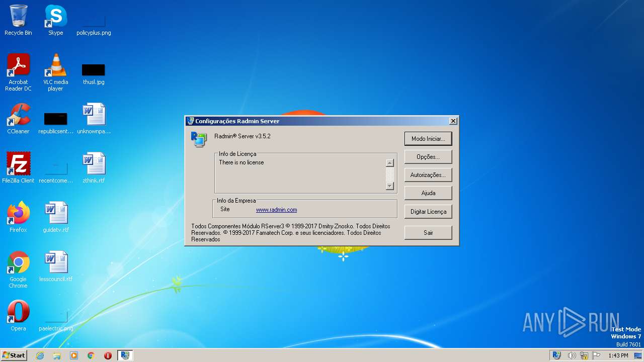Open Acrobat Reader DC shortcut
This screenshot has height=362, width=644.
[x=18, y=72]
